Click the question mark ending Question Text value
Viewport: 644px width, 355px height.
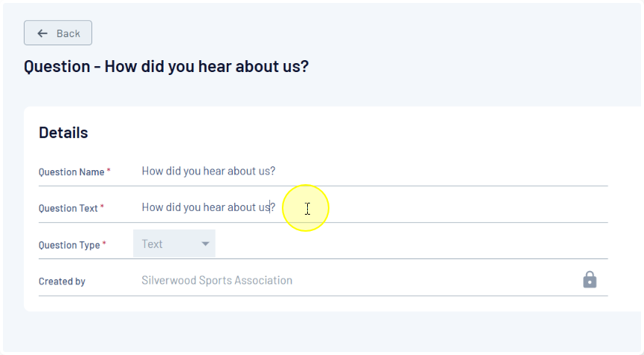[x=273, y=207]
